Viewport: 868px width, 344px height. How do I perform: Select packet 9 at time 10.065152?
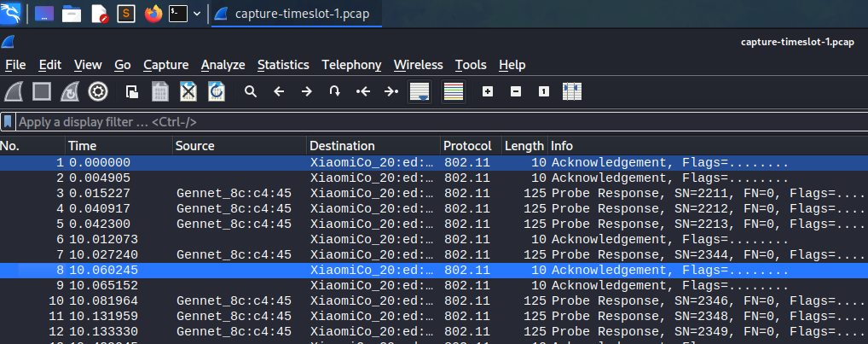[x=434, y=286]
